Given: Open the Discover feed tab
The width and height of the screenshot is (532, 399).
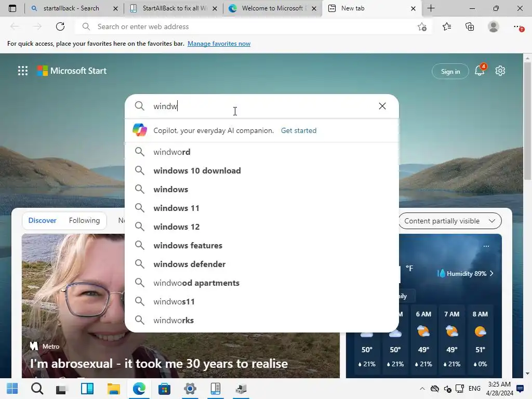Looking at the screenshot, I should (x=42, y=220).
